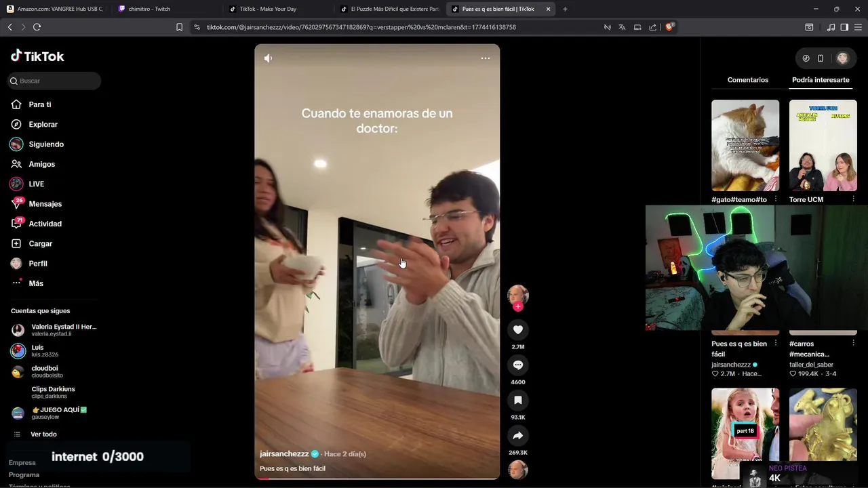Open JUEGO AQUÍ followed account
This screenshot has width=868, height=488.
point(50,413)
